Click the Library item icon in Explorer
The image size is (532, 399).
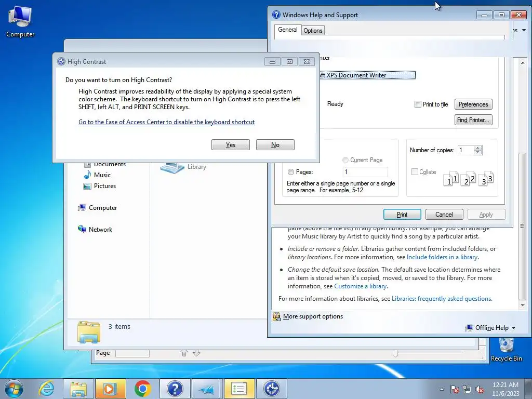coord(171,168)
